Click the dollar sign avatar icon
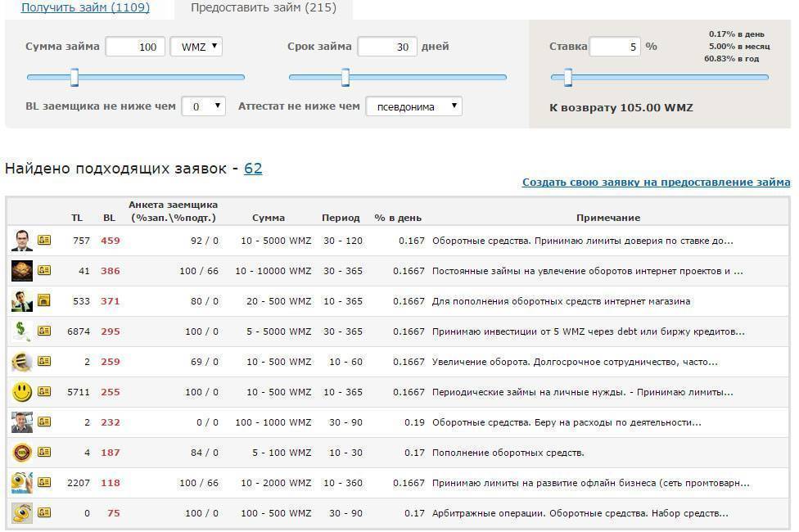 tap(21, 331)
